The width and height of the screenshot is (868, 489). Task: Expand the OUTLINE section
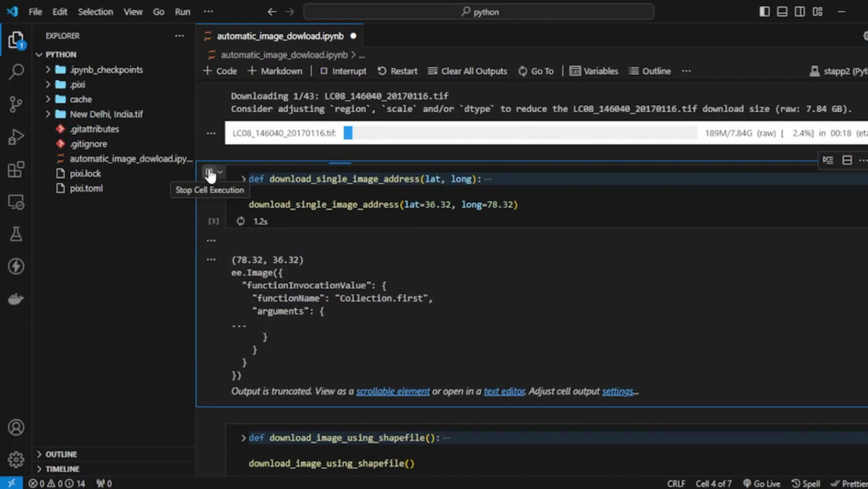tap(61, 454)
